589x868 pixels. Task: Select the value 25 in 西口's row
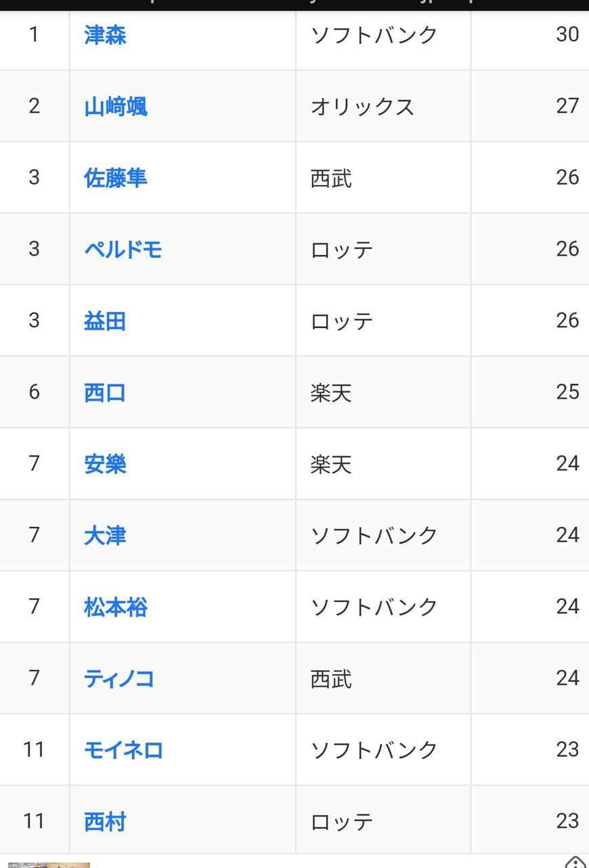[567, 392]
